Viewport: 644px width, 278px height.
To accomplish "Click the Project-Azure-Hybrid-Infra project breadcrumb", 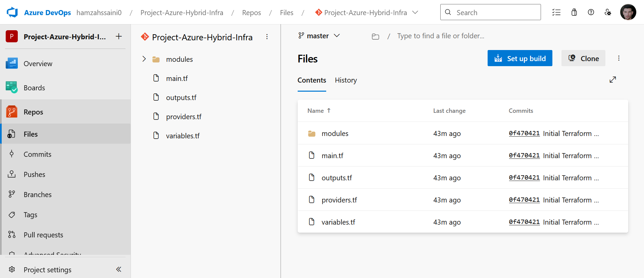I will tap(182, 12).
